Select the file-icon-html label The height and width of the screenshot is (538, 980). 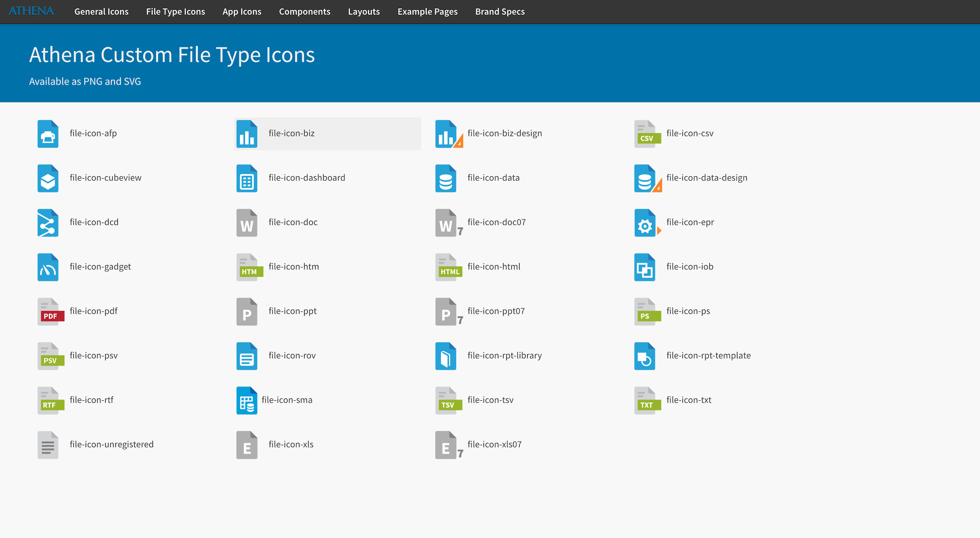coord(494,267)
